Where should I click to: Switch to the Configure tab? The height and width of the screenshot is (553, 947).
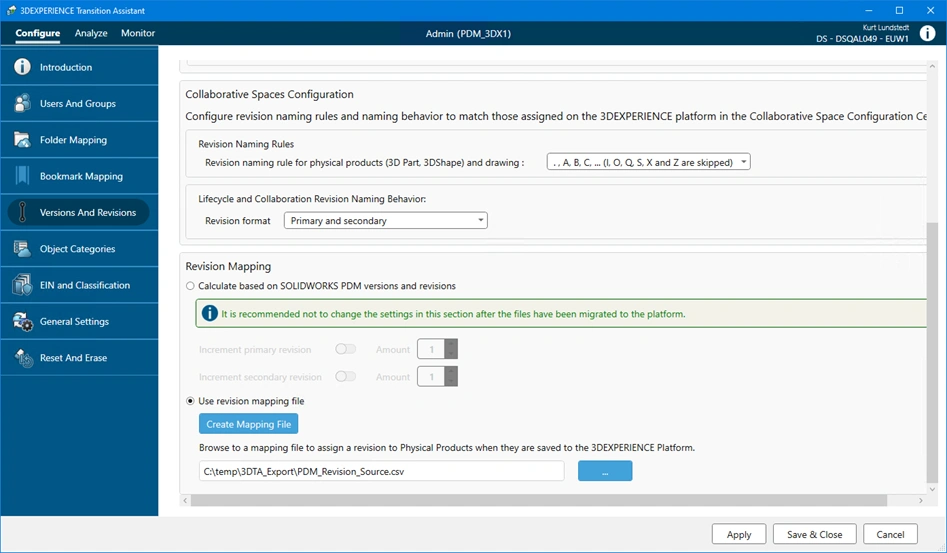37,33
